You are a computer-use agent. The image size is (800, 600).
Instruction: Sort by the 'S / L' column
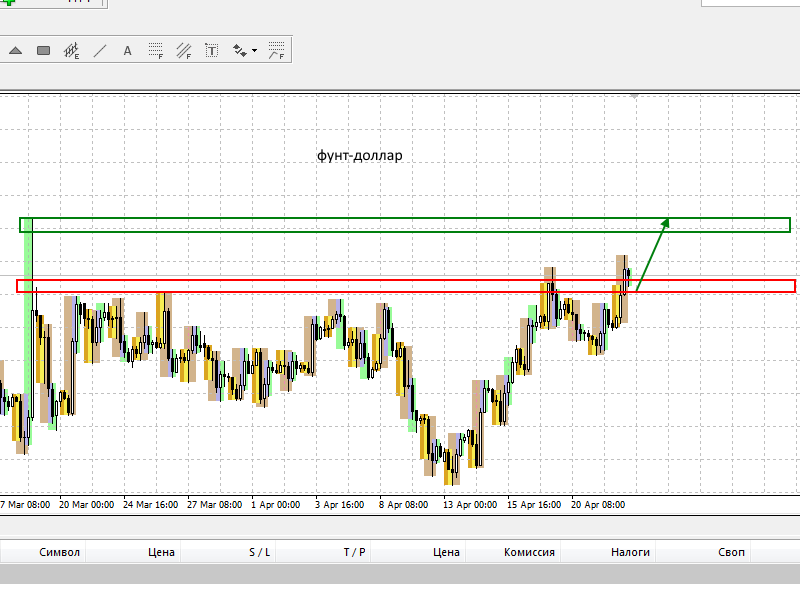[259, 552]
